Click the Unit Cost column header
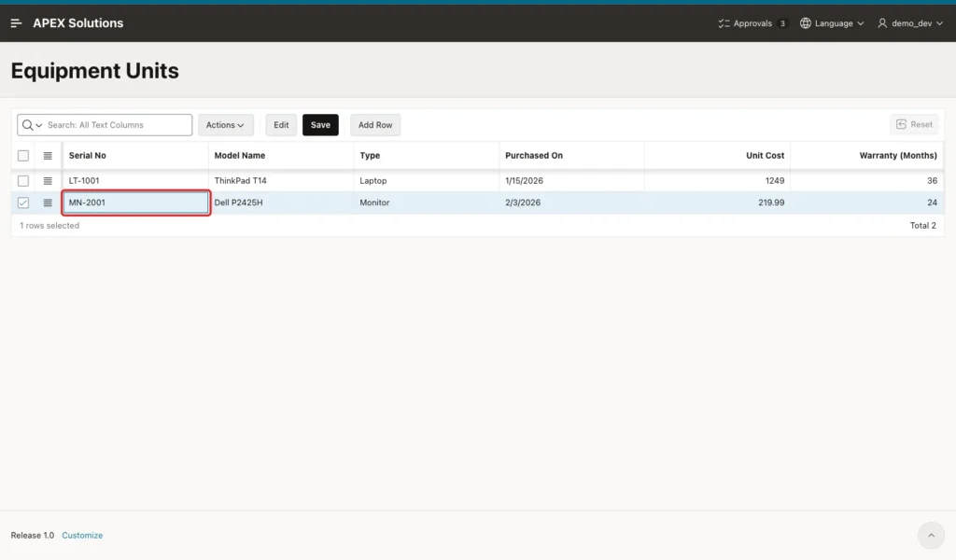The image size is (956, 560). click(x=718, y=156)
